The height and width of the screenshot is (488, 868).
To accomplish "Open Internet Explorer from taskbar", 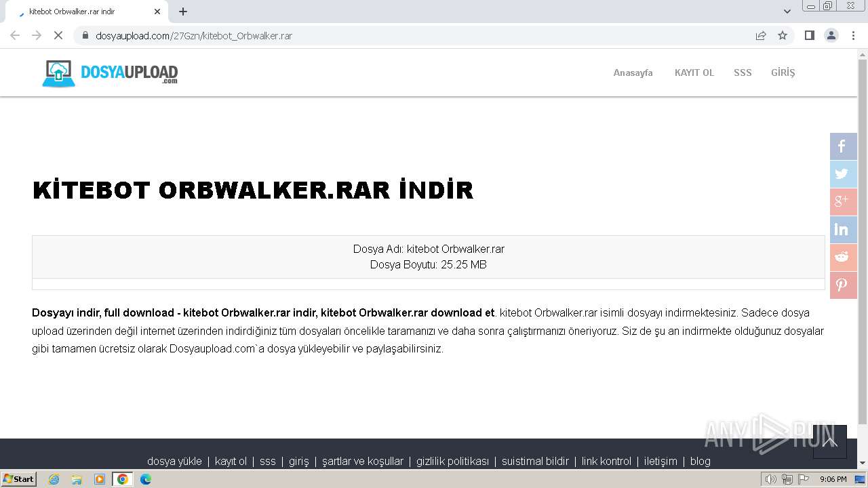I will tap(54, 479).
